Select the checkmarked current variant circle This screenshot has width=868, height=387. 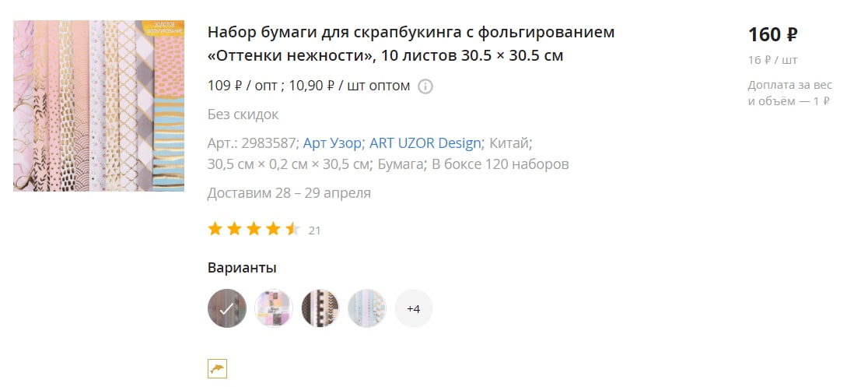(227, 308)
